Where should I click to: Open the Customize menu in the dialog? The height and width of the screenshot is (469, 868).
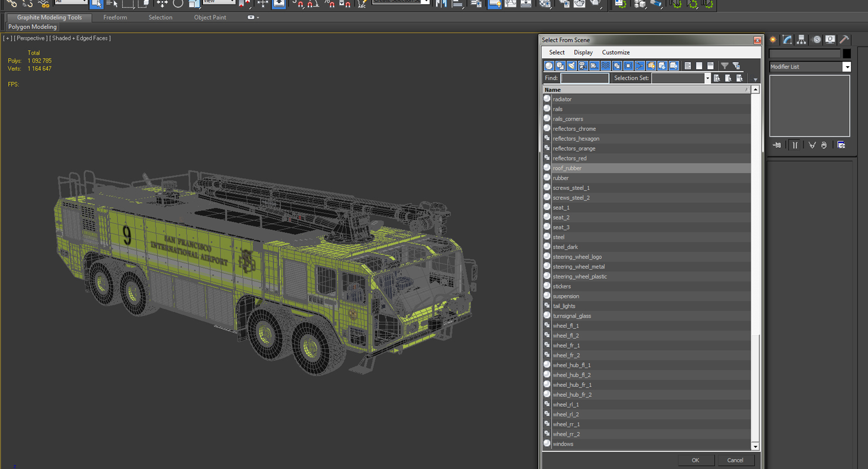(616, 52)
